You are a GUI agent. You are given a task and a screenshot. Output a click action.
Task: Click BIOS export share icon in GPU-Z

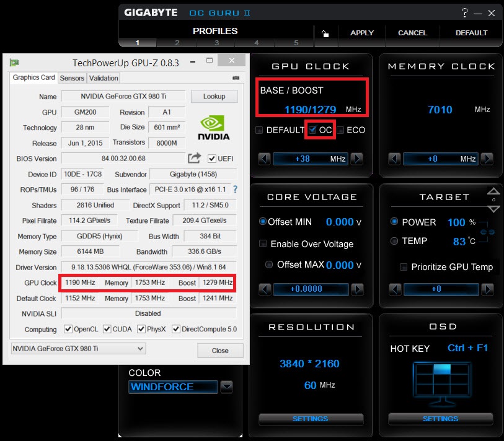pos(194,158)
